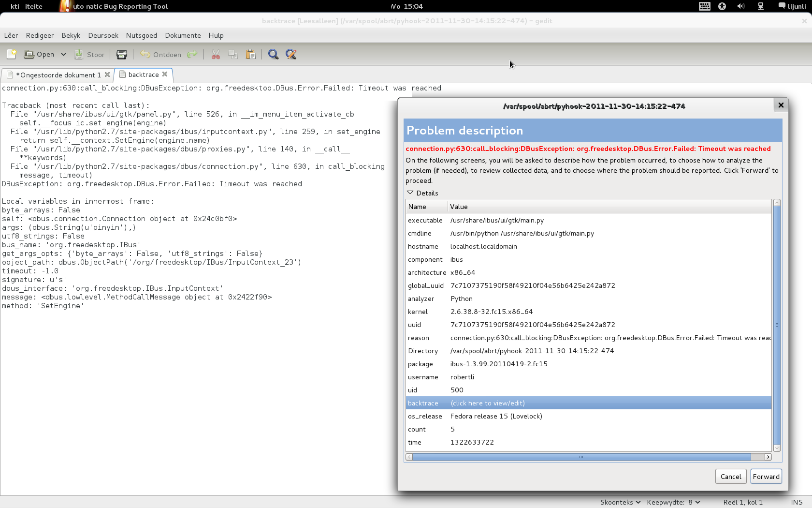
Task: Create a new document in gedit
Action: (x=12, y=54)
